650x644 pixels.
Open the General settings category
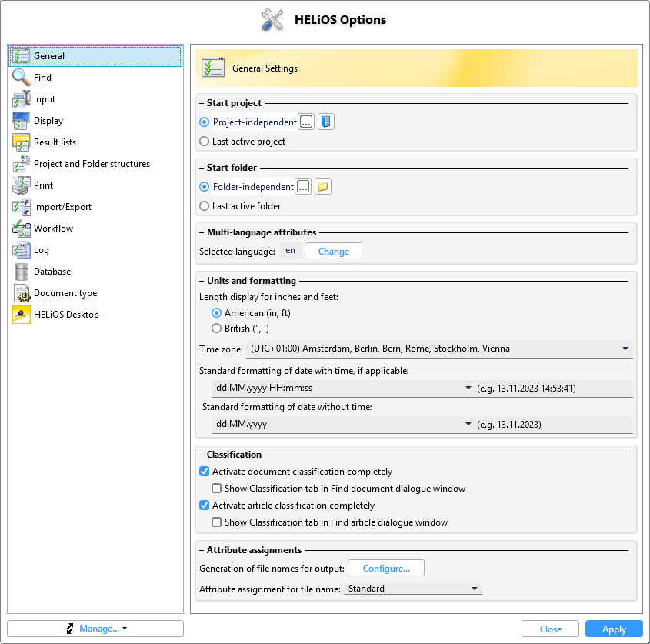pyautogui.click(x=95, y=56)
